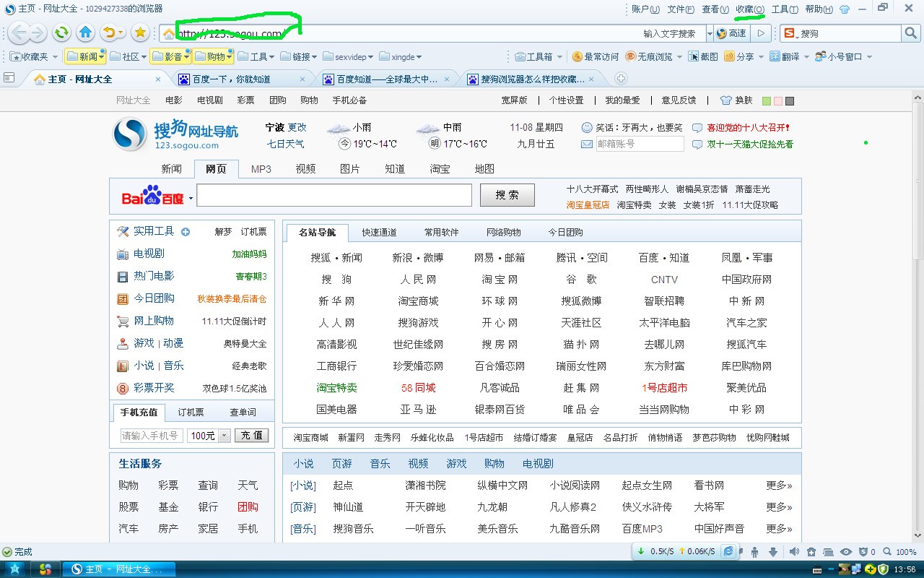Click the 换肤 shirt icon on the page
Viewport: 924px width, 578px height.
[725, 100]
